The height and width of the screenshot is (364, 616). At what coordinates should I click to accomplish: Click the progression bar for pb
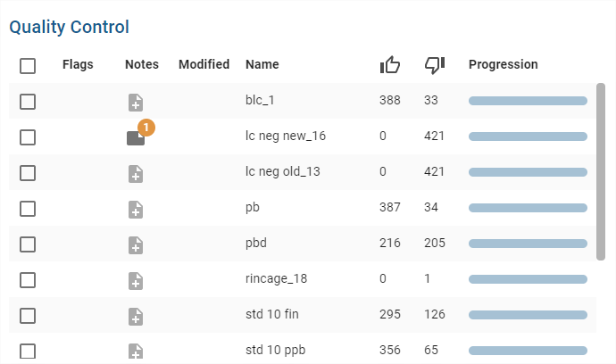click(528, 208)
